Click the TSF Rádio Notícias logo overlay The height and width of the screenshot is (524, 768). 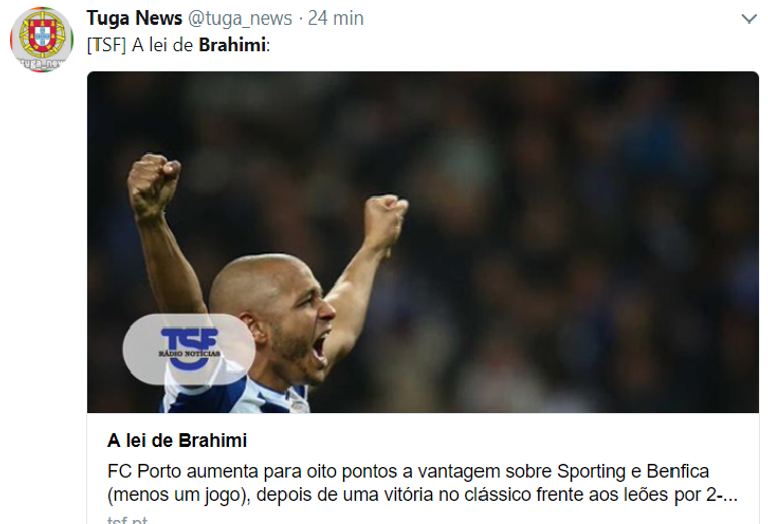(189, 349)
